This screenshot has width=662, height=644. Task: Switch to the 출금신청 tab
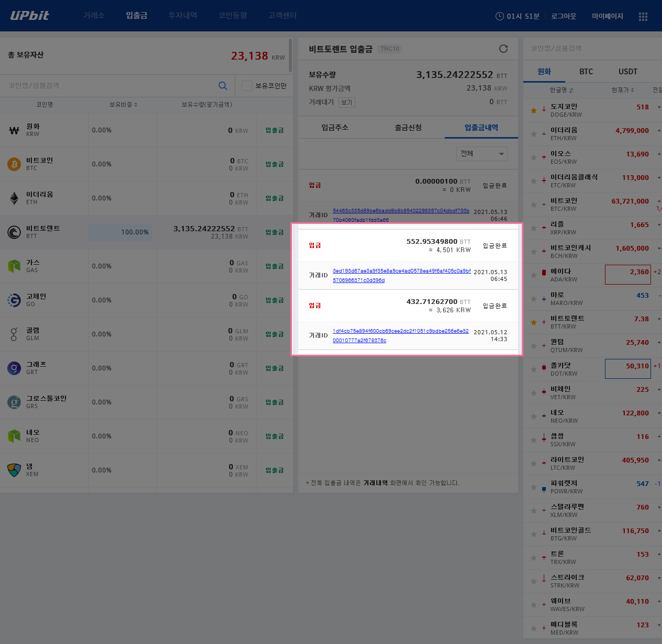[x=408, y=128]
